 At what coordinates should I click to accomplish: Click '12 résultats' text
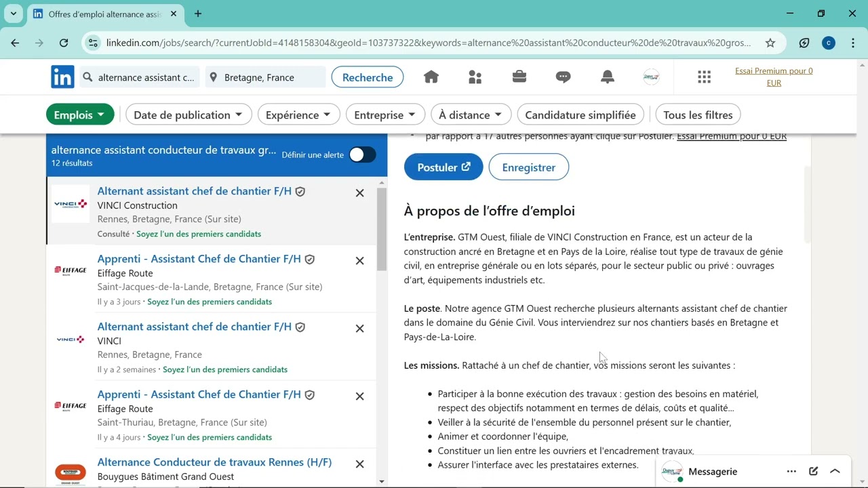click(72, 163)
